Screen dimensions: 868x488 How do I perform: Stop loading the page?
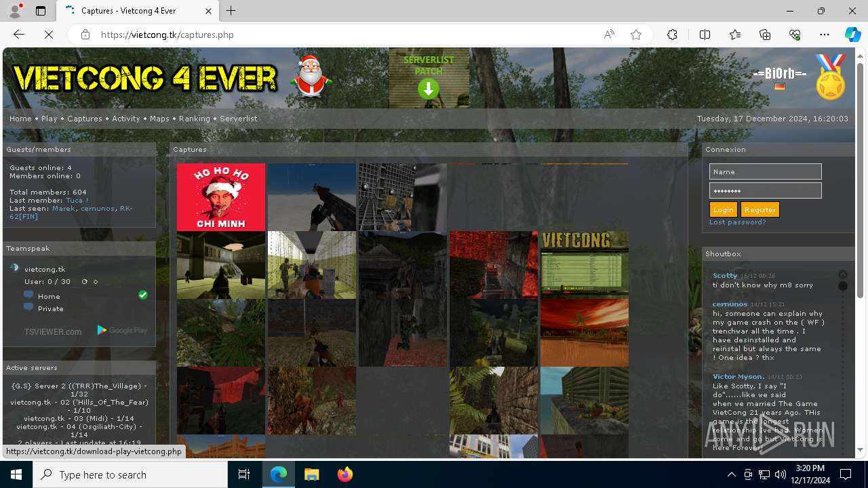[49, 35]
